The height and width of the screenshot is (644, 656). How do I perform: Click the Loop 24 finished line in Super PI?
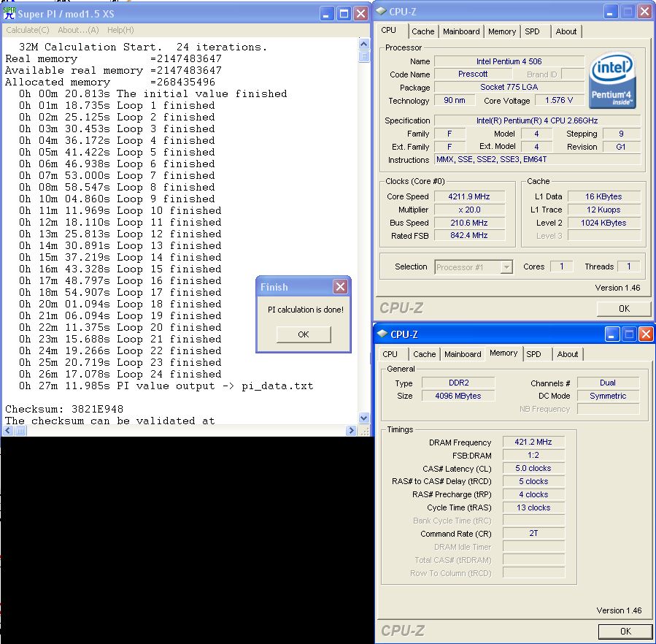120,374
